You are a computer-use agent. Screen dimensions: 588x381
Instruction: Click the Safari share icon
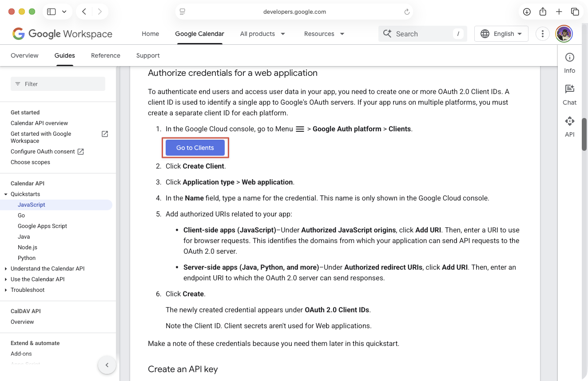tap(543, 12)
